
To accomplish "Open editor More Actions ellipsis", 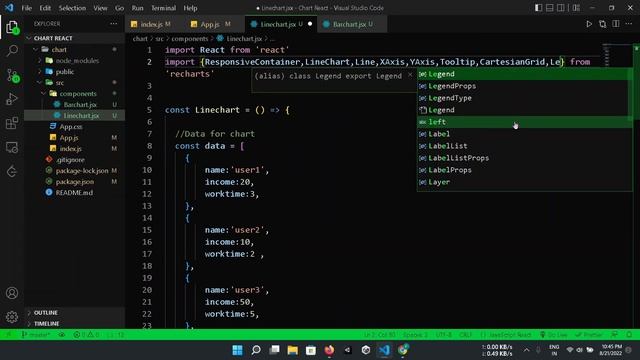I will point(629,24).
